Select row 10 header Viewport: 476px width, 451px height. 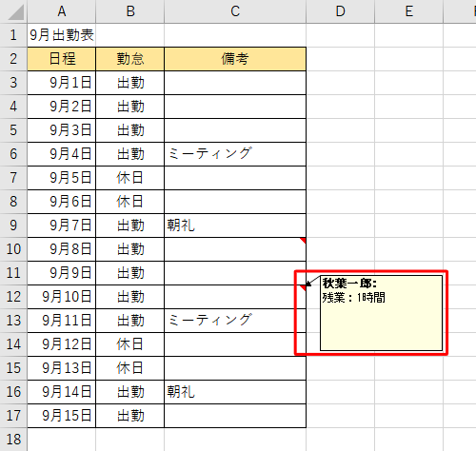(13, 249)
